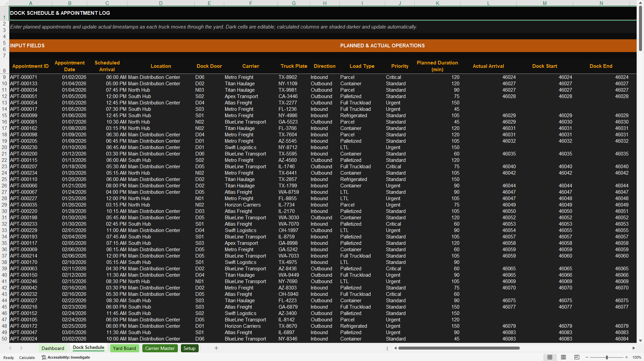Select column L header

click(488, 3)
